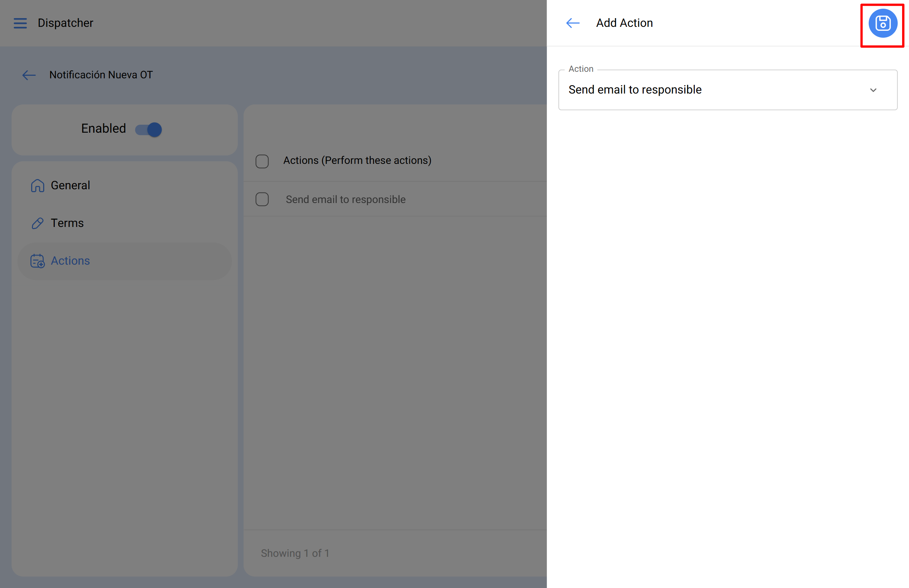Click the home icon next to General
Viewport: 909px width, 588px height.
(37, 186)
